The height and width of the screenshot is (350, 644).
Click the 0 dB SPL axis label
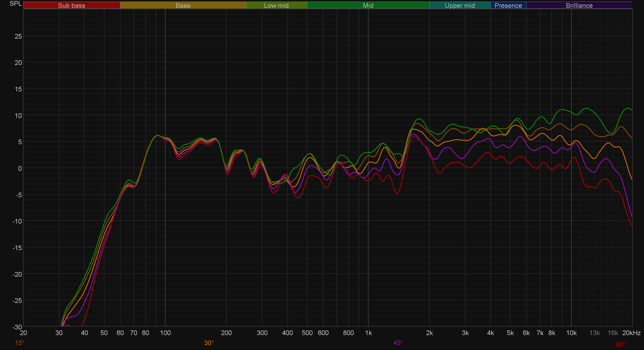(20, 169)
